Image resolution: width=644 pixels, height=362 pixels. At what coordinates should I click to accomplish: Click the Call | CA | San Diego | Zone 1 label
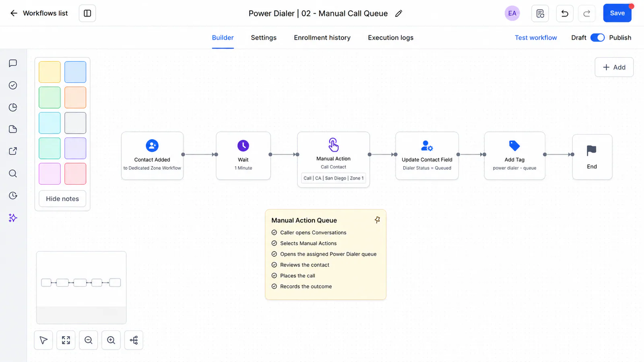coord(333,178)
